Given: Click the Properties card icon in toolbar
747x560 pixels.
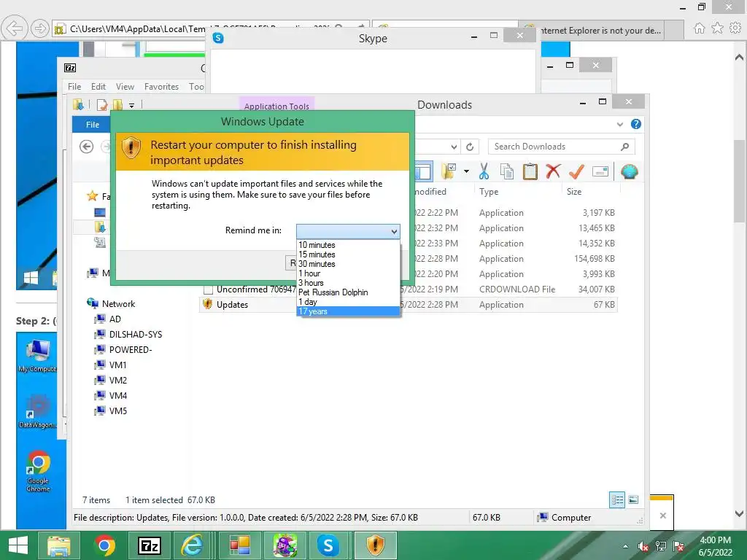Looking at the screenshot, I should tap(600, 171).
